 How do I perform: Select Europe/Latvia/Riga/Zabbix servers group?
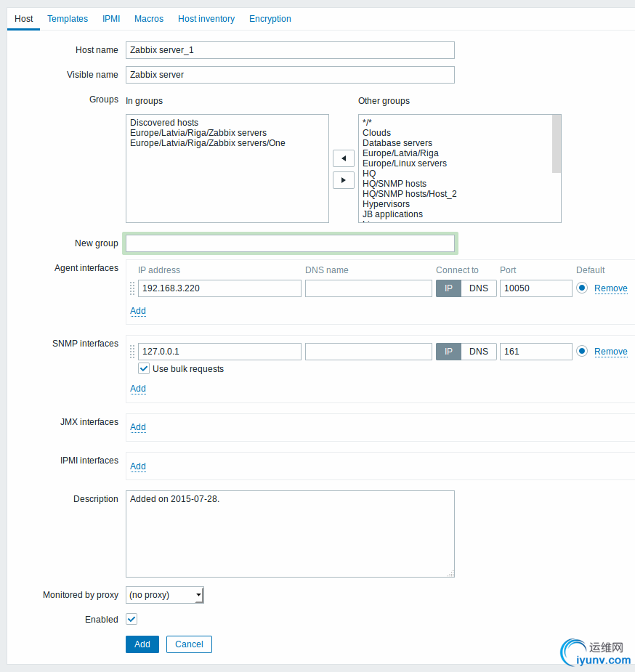(x=198, y=133)
